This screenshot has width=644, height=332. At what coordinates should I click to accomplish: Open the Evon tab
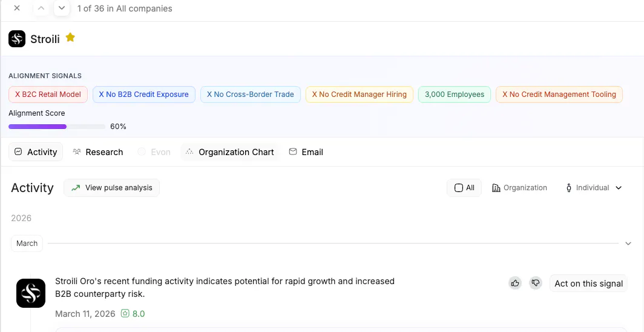coord(154,152)
